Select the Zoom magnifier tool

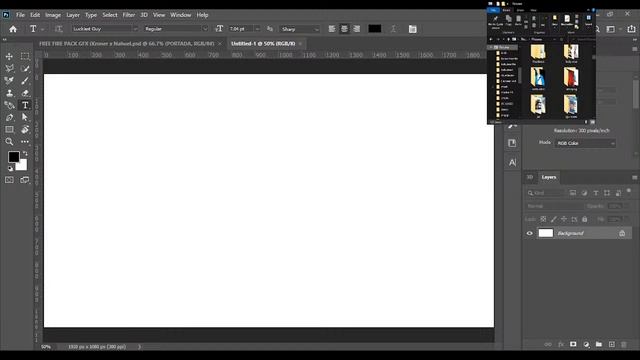coord(9,142)
